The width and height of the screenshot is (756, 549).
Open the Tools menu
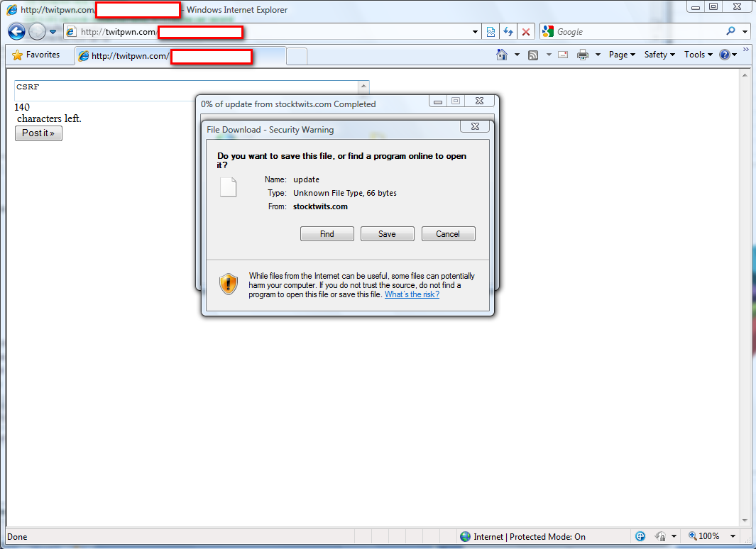[x=698, y=55]
